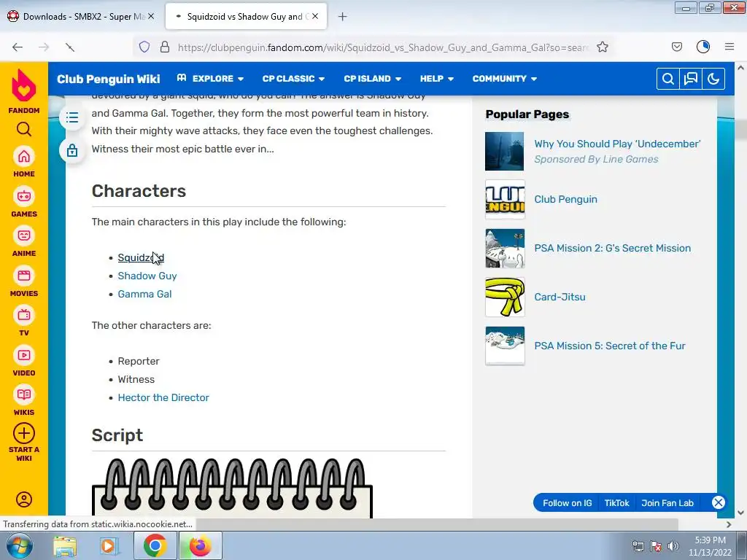Open the user profile icon in the sidebar
747x560 pixels.
click(x=24, y=499)
